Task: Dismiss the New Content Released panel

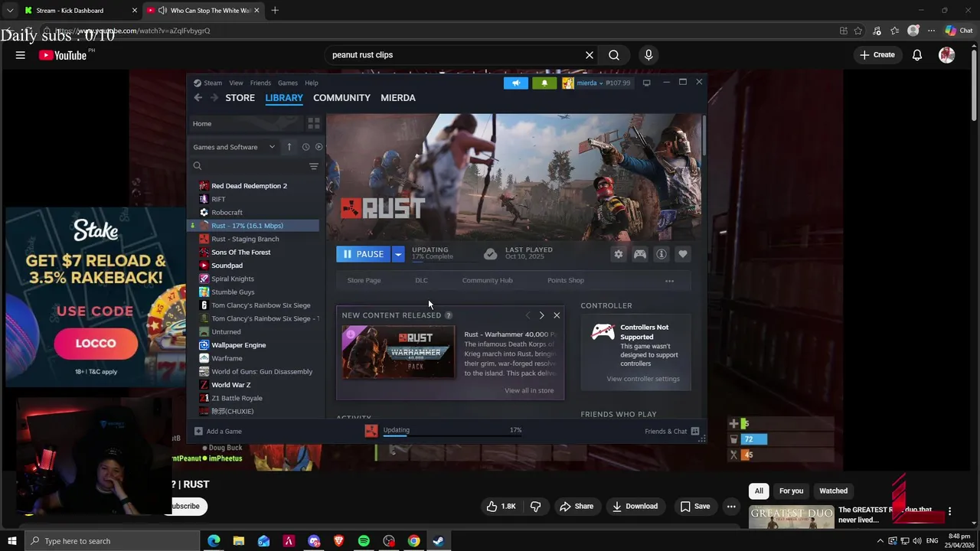Action: click(x=557, y=315)
